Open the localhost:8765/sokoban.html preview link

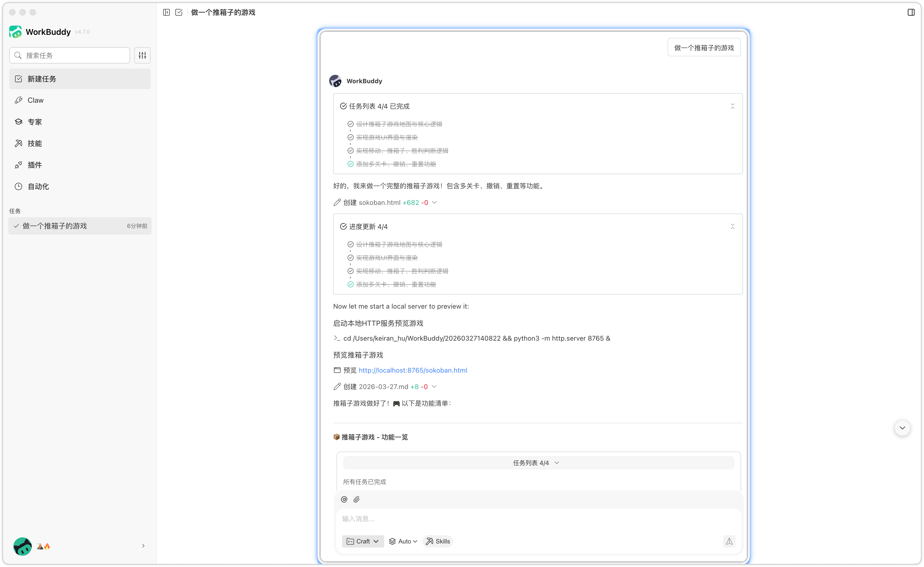pos(413,370)
